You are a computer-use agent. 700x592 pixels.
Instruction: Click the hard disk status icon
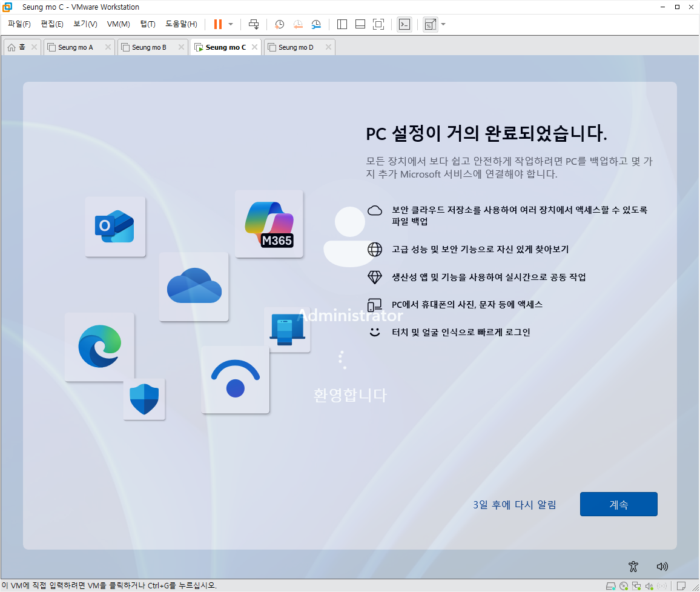(x=610, y=586)
